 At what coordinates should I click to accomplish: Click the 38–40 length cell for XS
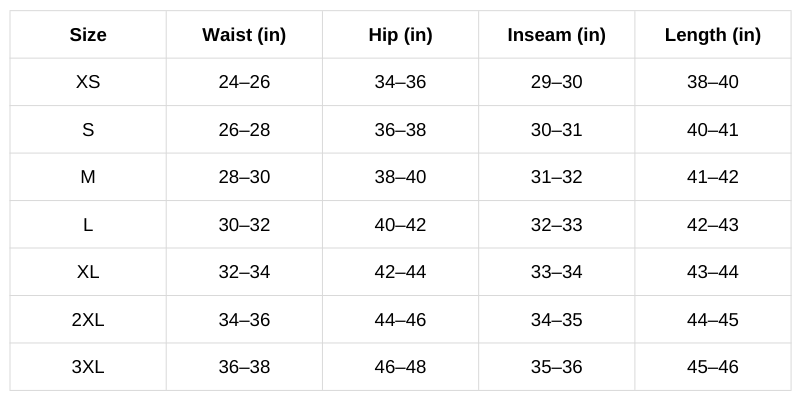(712, 82)
